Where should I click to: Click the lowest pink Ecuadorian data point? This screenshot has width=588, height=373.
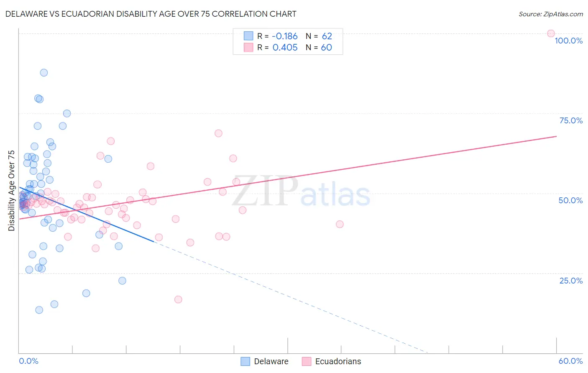[x=178, y=299]
